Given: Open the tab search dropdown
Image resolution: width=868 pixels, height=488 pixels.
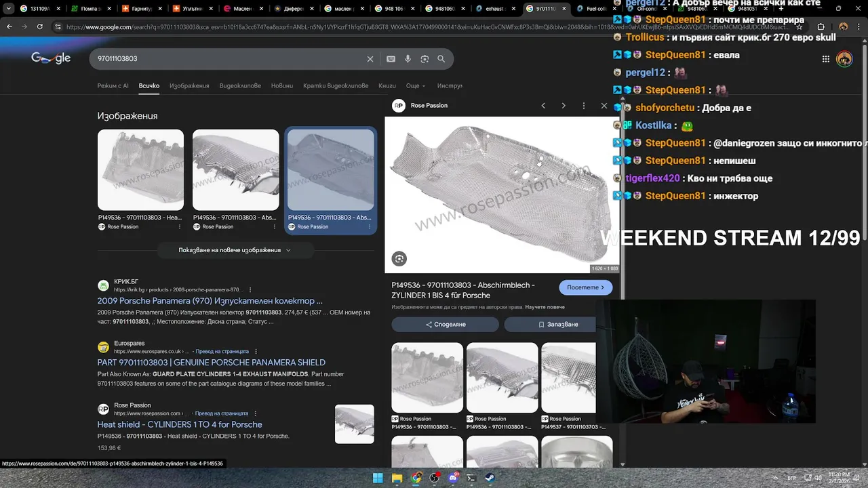Looking at the screenshot, I should pyautogui.click(x=9, y=9).
